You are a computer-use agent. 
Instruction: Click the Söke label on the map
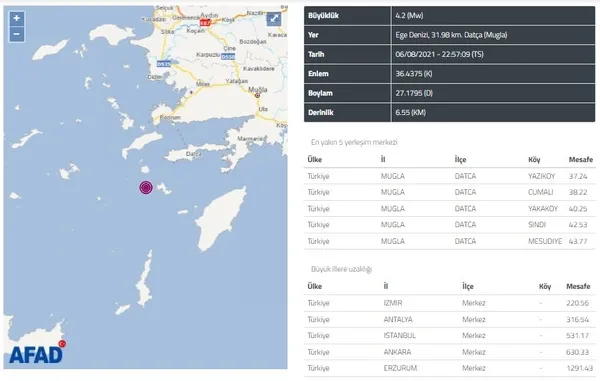click(x=167, y=32)
